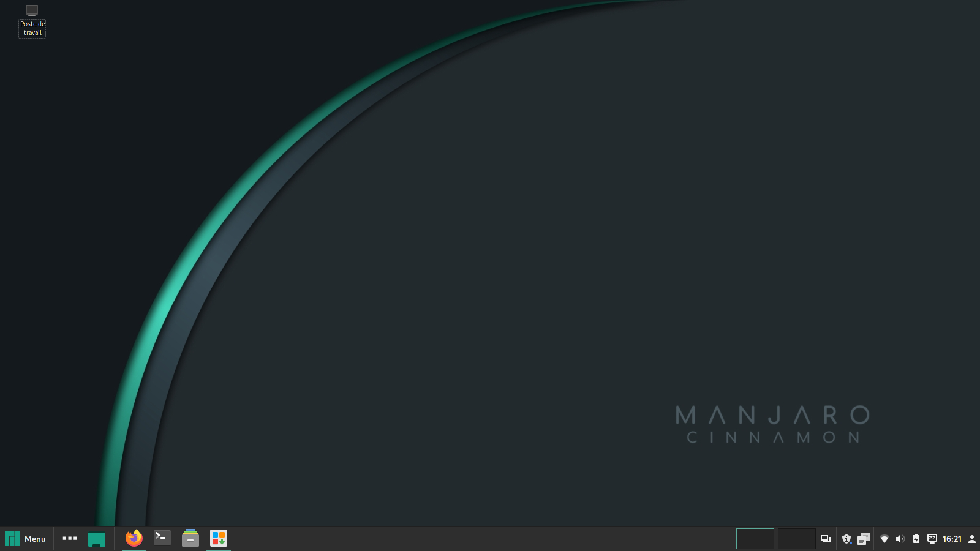Toggle the sleep inhibit monitor icon
The height and width of the screenshot is (551, 980).
click(932, 539)
